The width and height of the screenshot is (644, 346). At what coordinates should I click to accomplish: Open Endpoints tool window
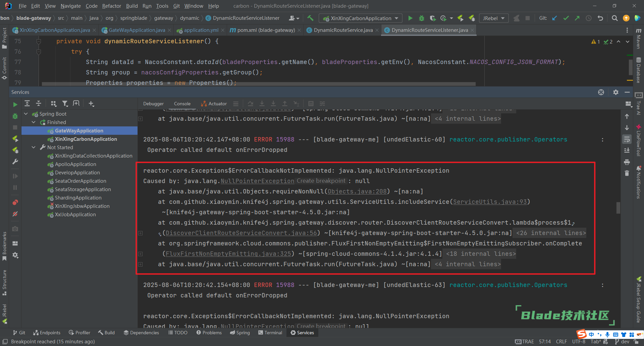tap(47, 333)
